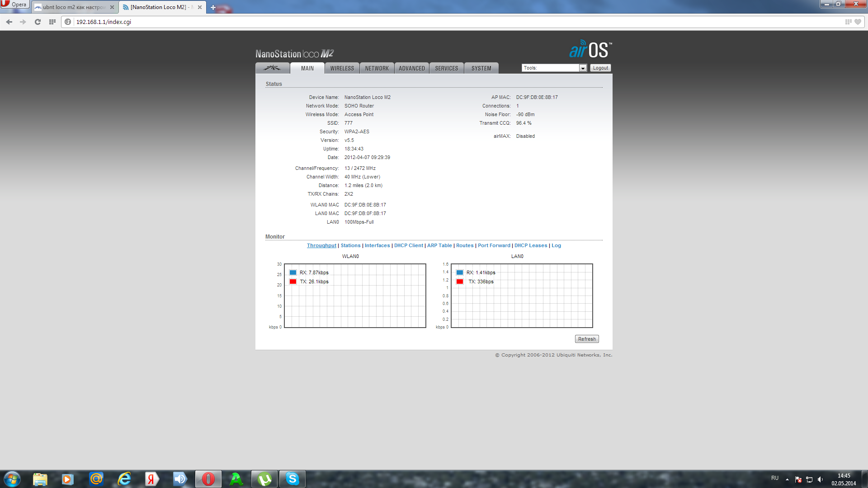This screenshot has height=488, width=868.
Task: Click the SOHO Router network mode value
Action: 359,106
